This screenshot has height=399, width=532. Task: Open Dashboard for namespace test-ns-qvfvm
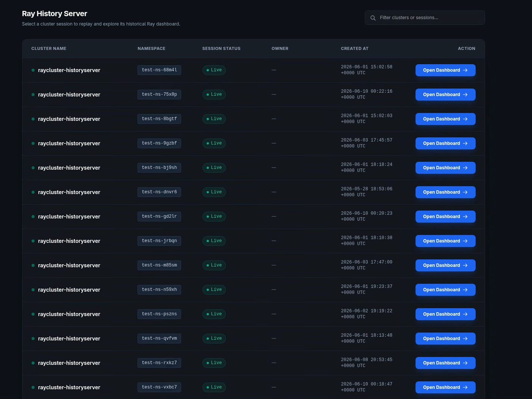click(x=445, y=339)
